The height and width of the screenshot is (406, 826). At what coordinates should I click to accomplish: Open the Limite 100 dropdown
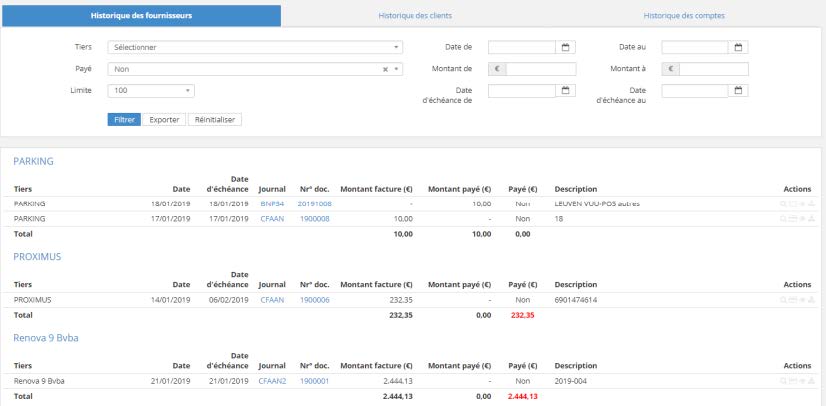click(x=151, y=91)
